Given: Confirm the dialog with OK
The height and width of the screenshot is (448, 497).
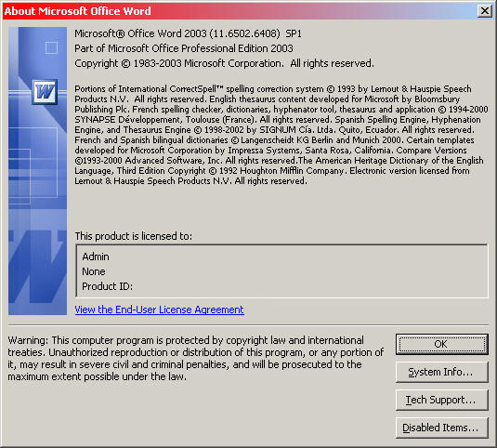Looking at the screenshot, I should pos(441,344).
